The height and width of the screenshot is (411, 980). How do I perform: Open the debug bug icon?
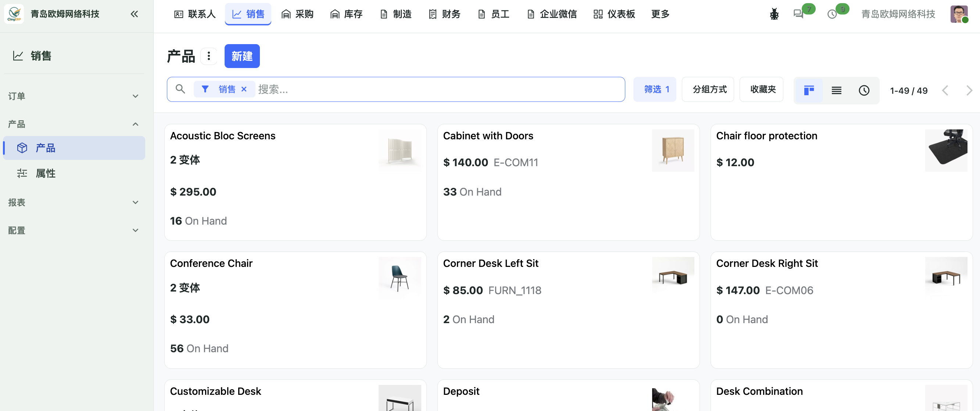[774, 14]
